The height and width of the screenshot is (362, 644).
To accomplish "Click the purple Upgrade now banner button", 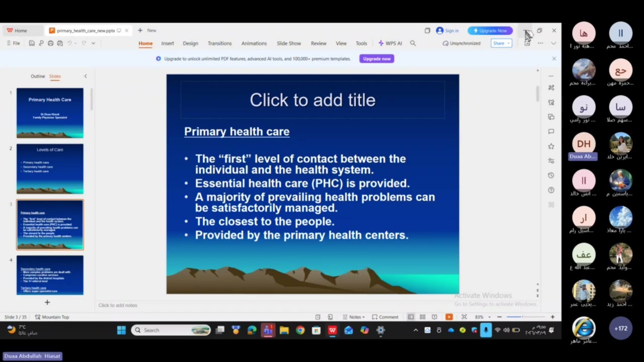I will pos(377,59).
